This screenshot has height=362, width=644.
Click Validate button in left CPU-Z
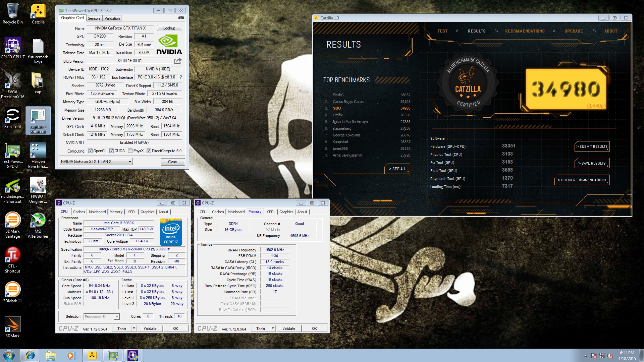coord(150,328)
